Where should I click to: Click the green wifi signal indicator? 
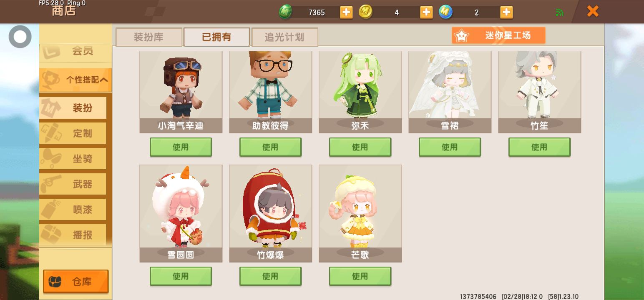coord(559,12)
